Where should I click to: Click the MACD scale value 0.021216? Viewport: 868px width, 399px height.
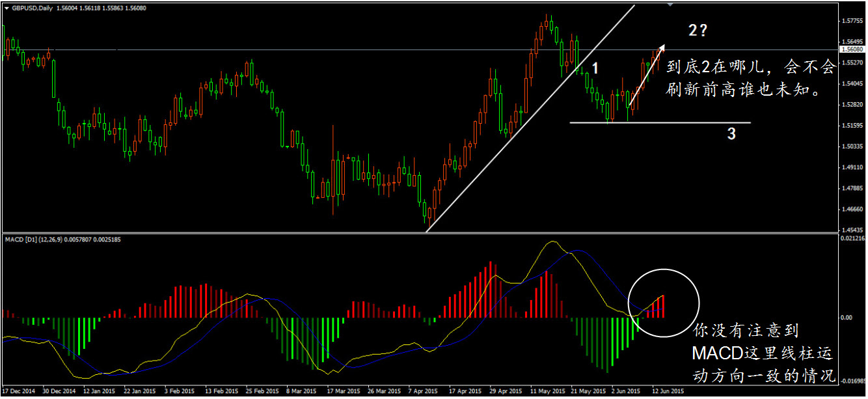pos(852,238)
